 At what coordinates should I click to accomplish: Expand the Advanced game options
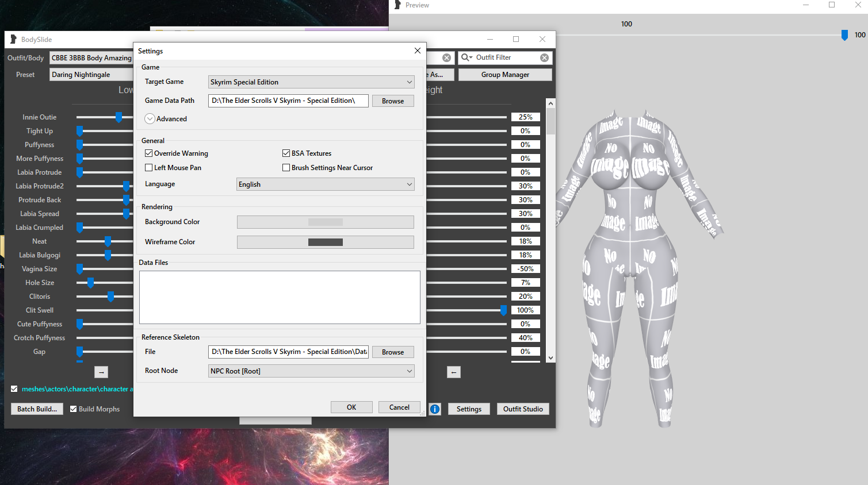[x=150, y=119]
